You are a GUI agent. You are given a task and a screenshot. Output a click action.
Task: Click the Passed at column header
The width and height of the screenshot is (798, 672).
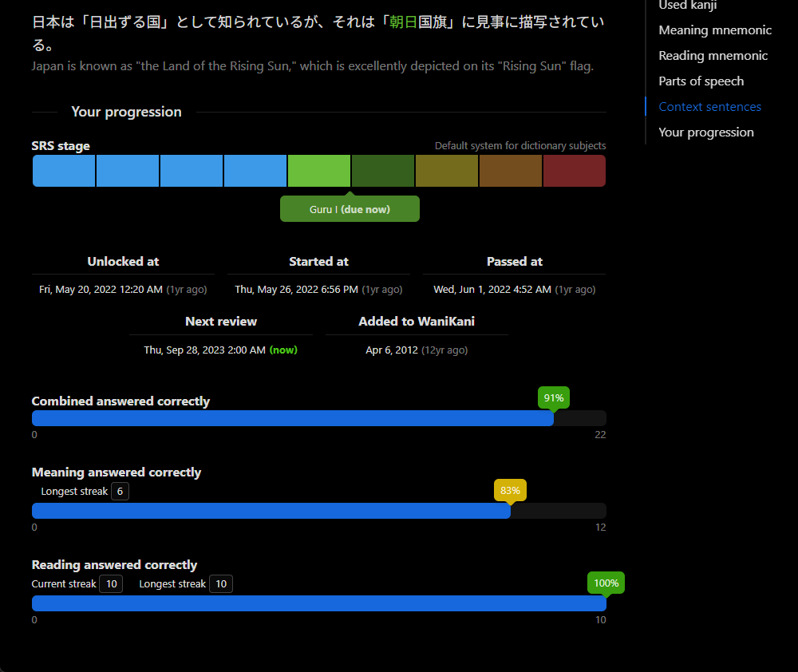pyautogui.click(x=515, y=262)
